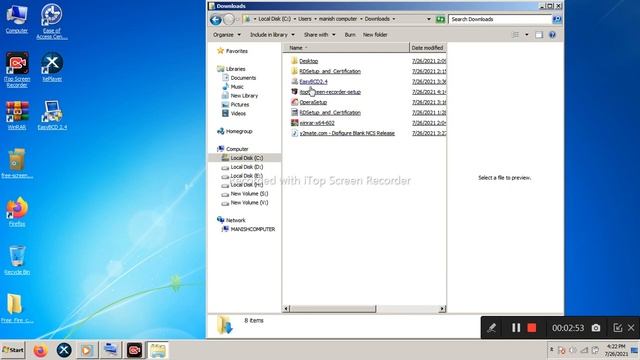640x360 pixels.
Task: Select the Desktop folder in the file list
Action: tap(304, 61)
